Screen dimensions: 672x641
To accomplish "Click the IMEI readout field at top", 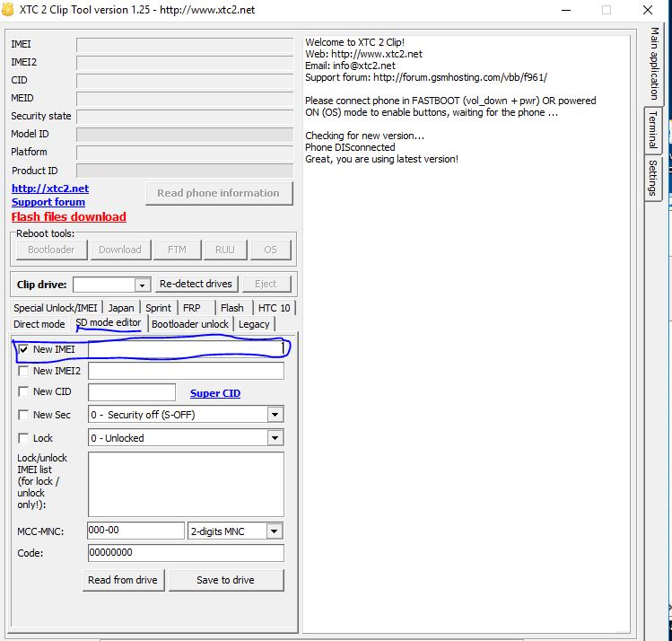I will tap(185, 45).
